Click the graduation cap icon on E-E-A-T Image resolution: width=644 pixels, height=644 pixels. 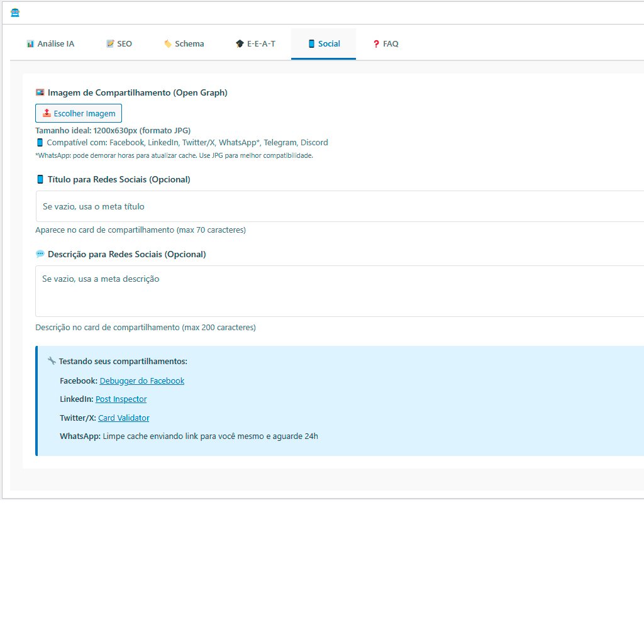coord(240,44)
